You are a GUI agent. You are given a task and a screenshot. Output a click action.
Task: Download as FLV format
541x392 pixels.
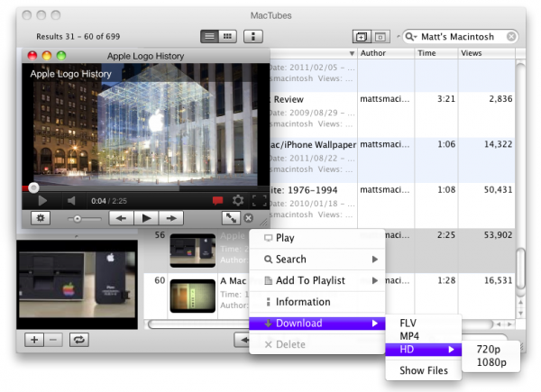click(424, 323)
